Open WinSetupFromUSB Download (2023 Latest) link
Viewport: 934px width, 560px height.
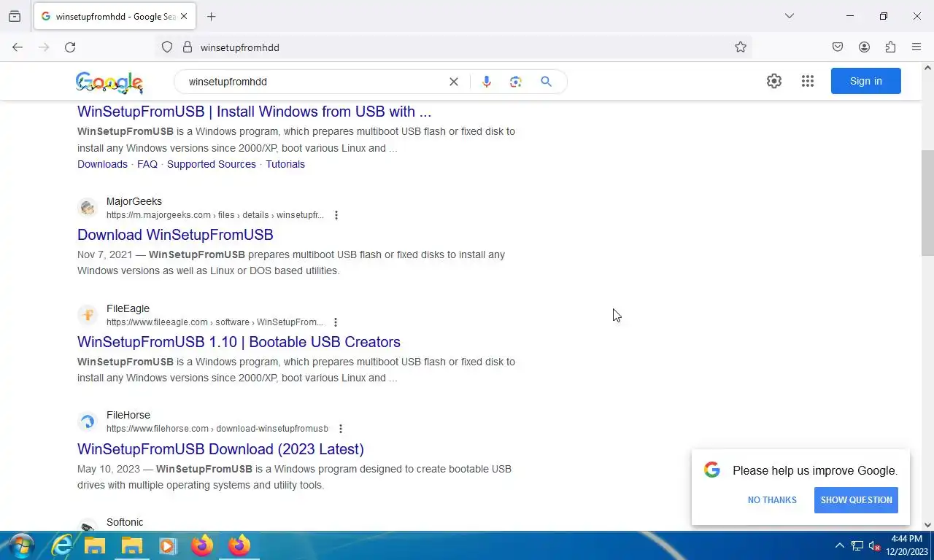(x=220, y=449)
